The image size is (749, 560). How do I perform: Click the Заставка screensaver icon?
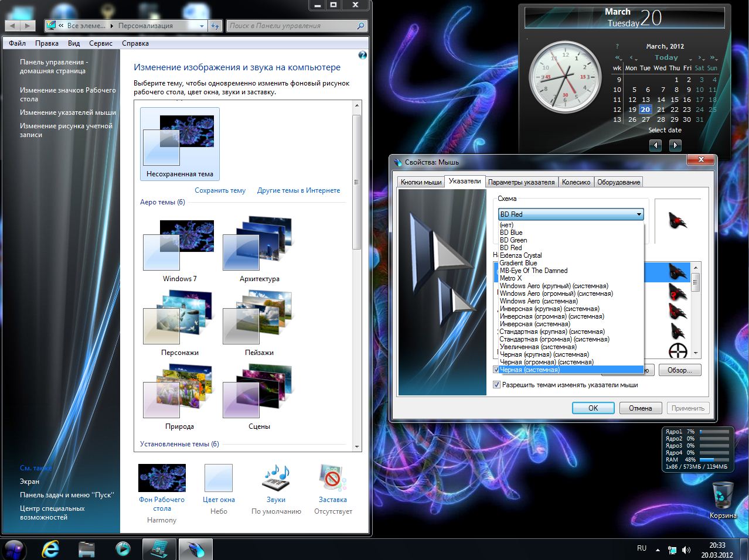point(332,479)
